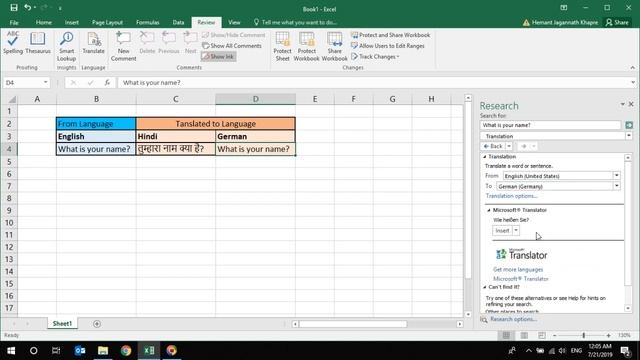Open the From language dropdown
The height and width of the screenshot is (360, 640).
click(617, 176)
